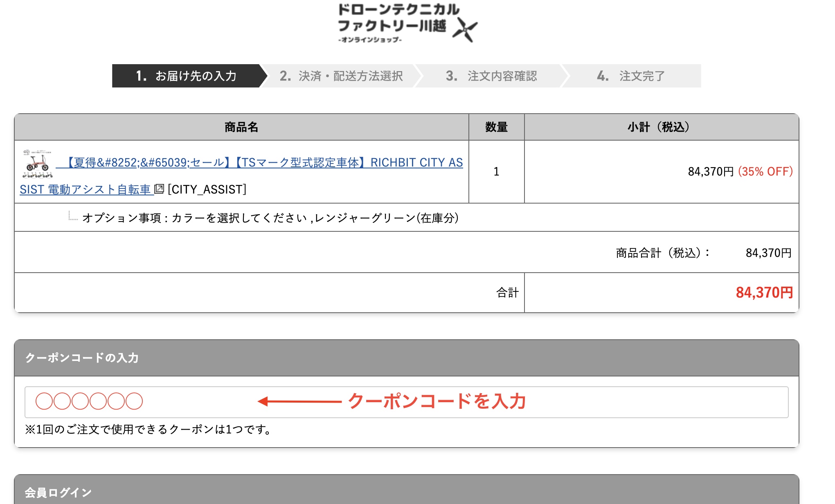
Task: Click the red total amount 84,370円
Action: [764, 293]
